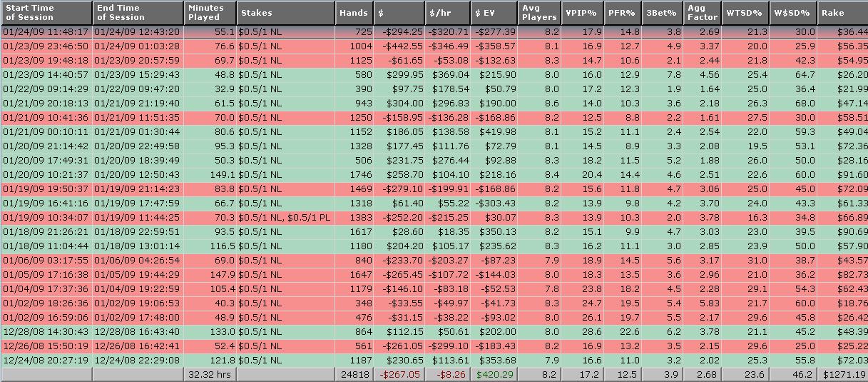Click the Agg Factor column header
868x382 pixels.
703,12
